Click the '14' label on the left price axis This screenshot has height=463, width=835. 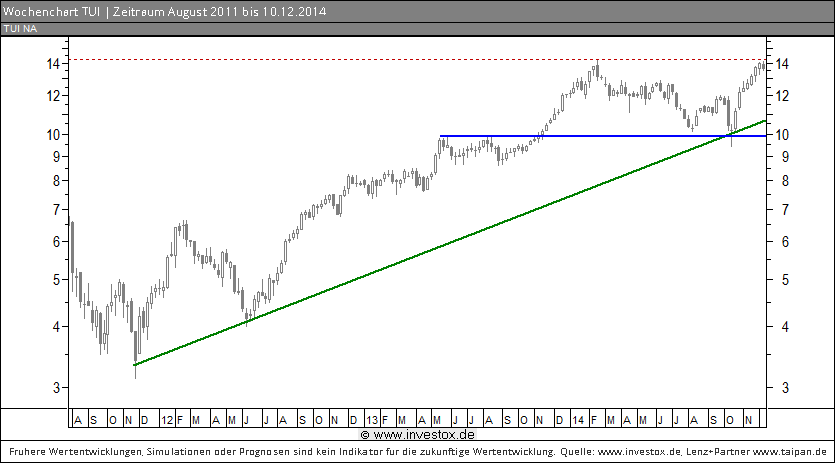(x=53, y=64)
